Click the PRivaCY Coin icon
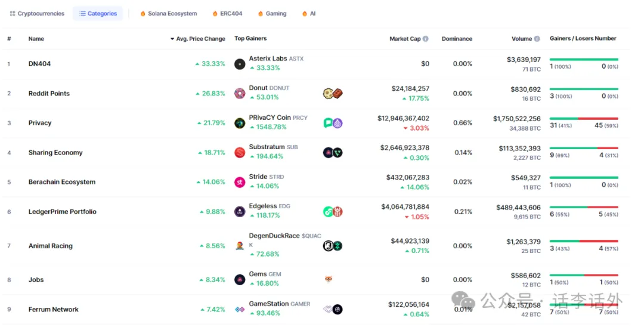 click(240, 123)
